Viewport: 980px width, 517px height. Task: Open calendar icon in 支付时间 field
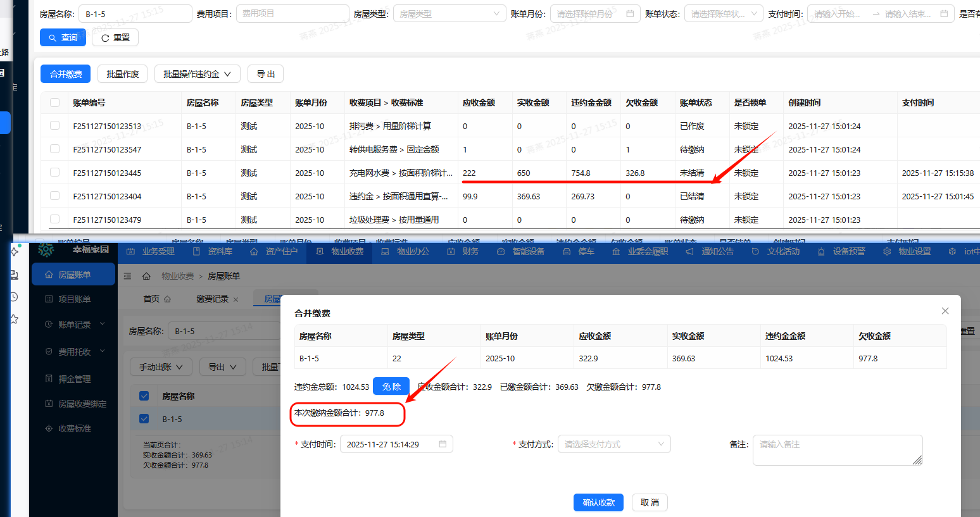(443, 444)
